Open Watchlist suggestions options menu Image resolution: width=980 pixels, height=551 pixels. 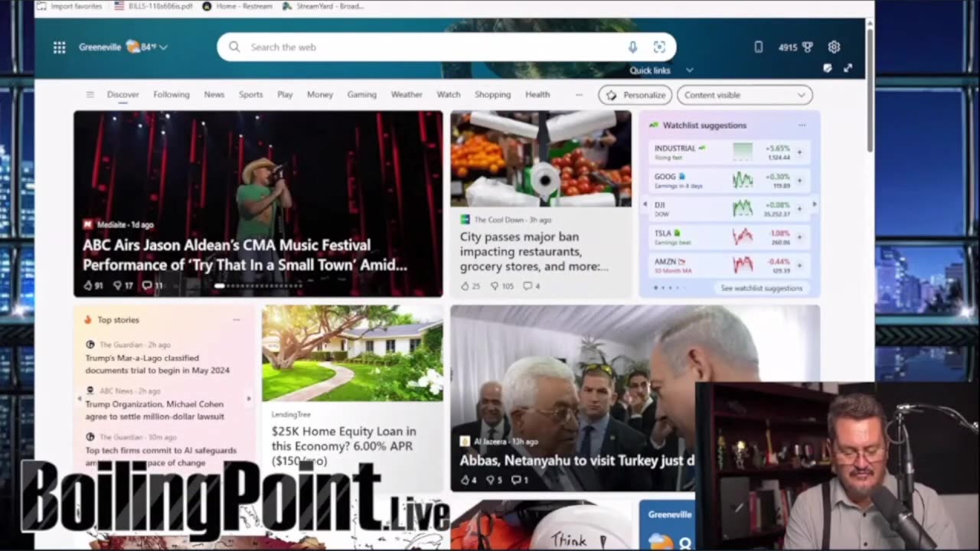pyautogui.click(x=802, y=125)
